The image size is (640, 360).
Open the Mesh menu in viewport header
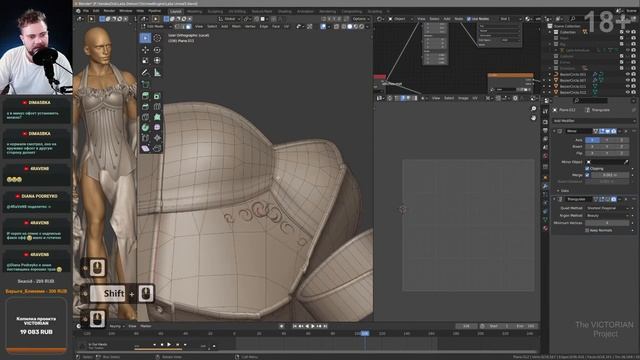(236, 27)
